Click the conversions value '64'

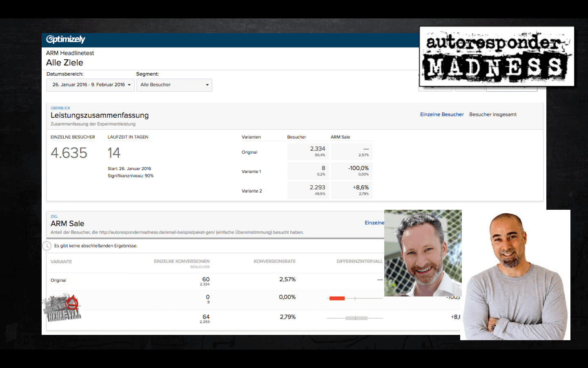206,317
